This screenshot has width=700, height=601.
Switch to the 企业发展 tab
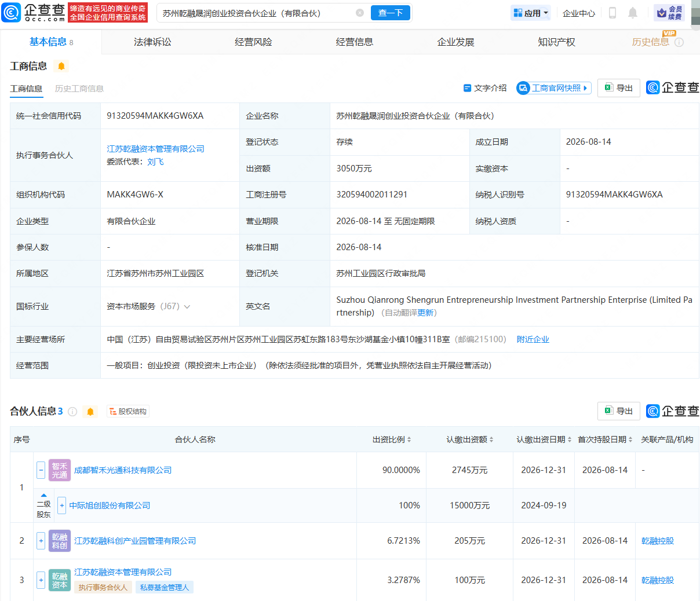[x=455, y=42]
